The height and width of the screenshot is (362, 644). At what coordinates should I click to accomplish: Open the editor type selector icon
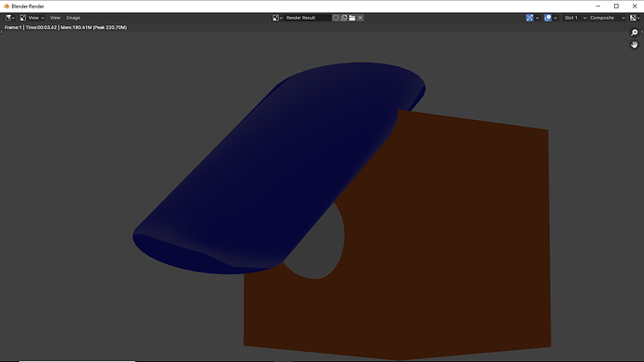click(9, 18)
